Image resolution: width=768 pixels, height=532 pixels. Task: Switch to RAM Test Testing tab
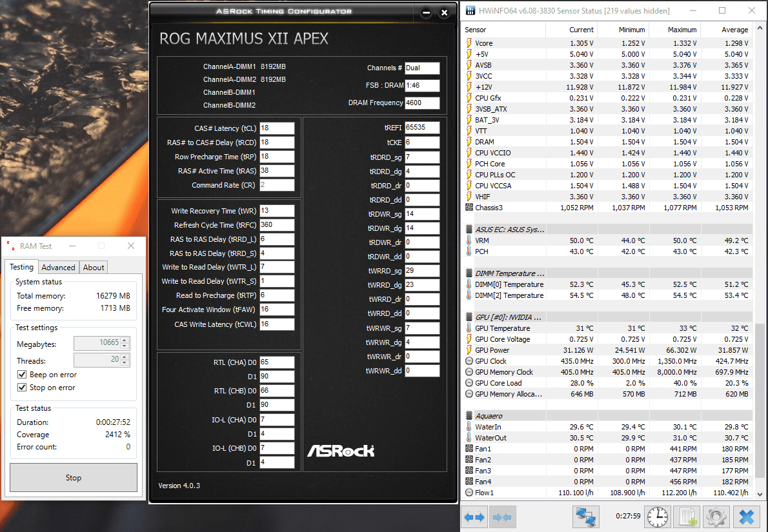tap(21, 267)
